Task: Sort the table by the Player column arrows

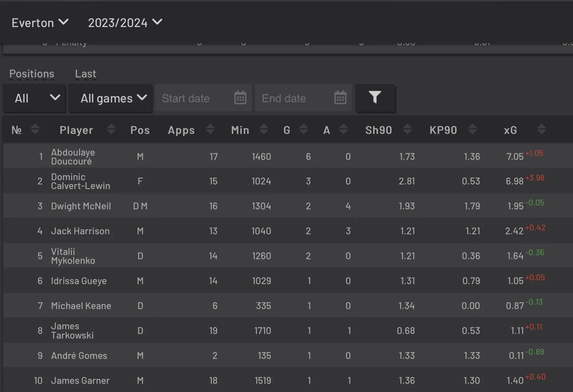Action: 111,129
